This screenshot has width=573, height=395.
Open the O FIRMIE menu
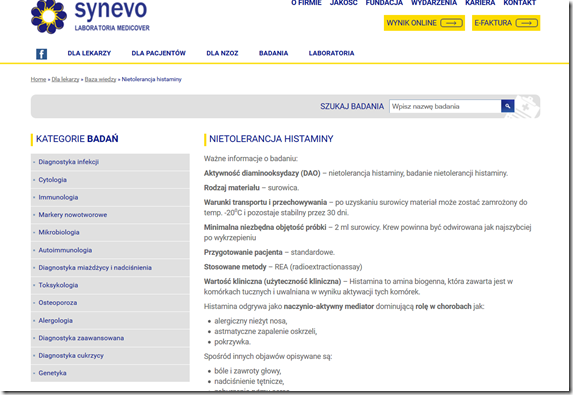[306, 3]
